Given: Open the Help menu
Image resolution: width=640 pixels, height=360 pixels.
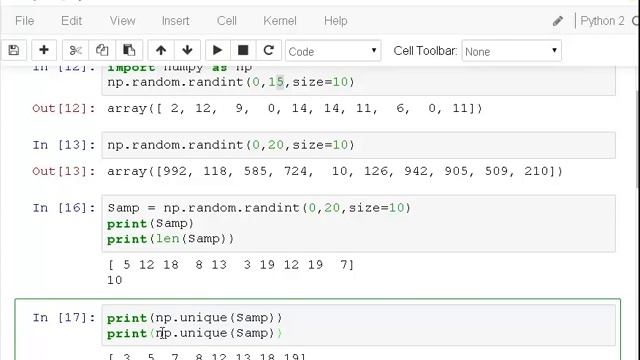Looking at the screenshot, I should click(x=336, y=21).
